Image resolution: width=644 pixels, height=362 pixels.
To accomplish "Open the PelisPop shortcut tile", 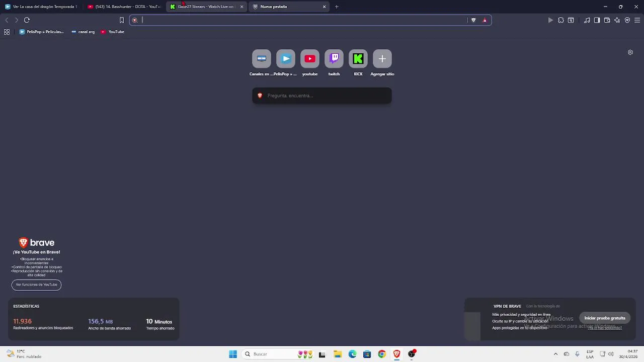I will pyautogui.click(x=286, y=59).
